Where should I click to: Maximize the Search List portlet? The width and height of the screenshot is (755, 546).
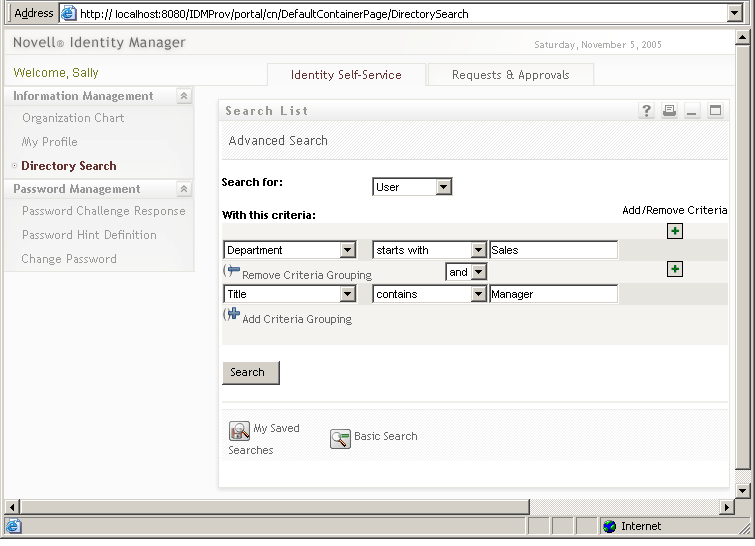tap(715, 111)
